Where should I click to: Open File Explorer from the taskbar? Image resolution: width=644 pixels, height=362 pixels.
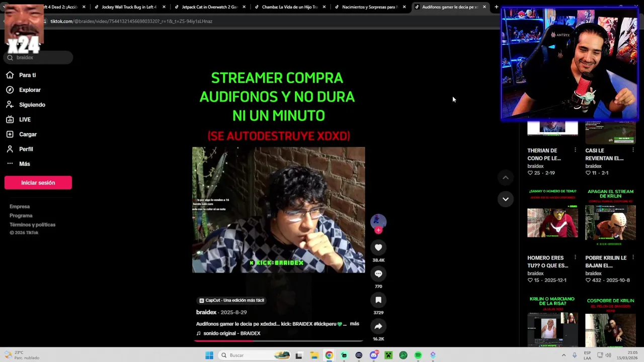click(x=314, y=355)
